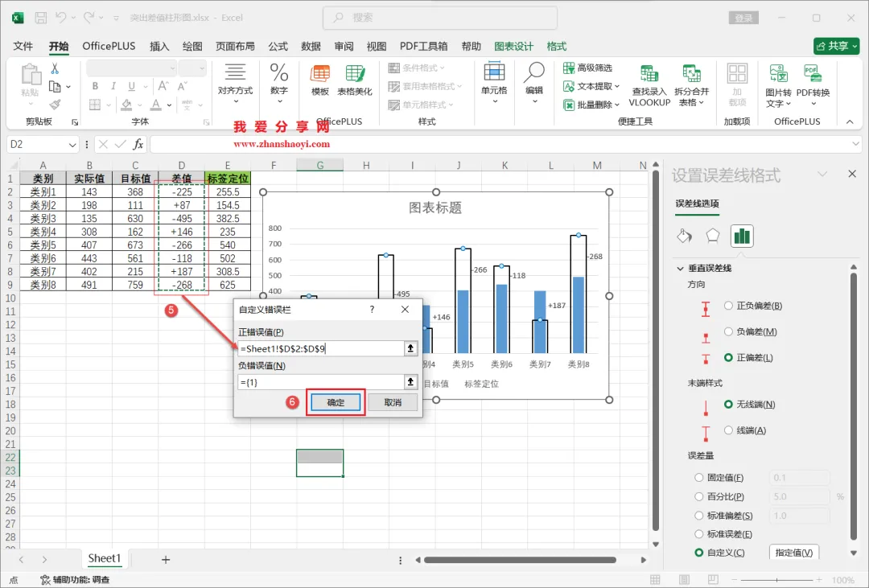The width and height of the screenshot is (869, 588).
Task: Click the 共享 share button
Action: (836, 46)
